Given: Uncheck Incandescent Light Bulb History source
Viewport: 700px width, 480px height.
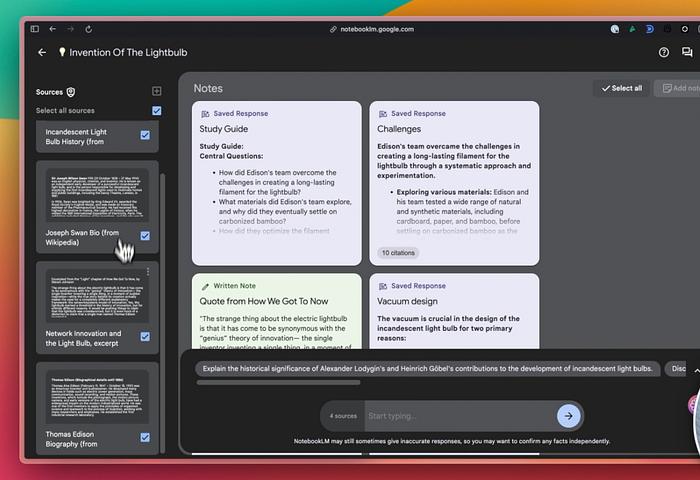Looking at the screenshot, I should (x=145, y=135).
